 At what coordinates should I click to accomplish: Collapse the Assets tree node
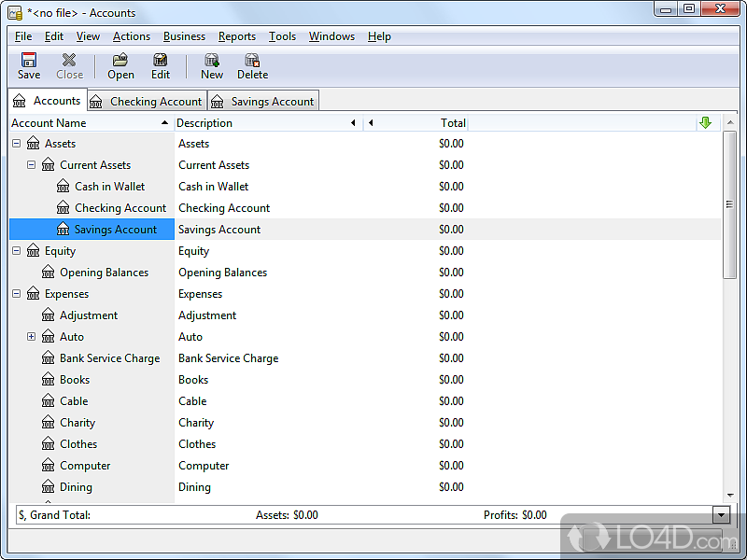tap(16, 144)
